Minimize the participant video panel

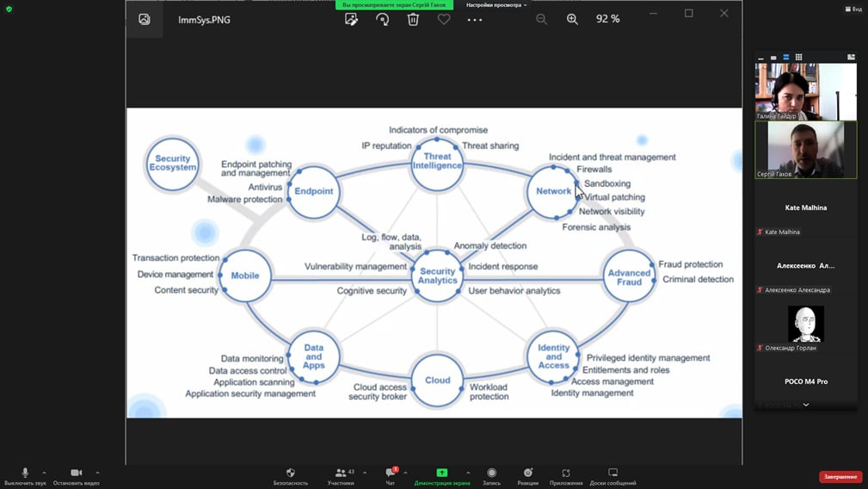point(761,58)
